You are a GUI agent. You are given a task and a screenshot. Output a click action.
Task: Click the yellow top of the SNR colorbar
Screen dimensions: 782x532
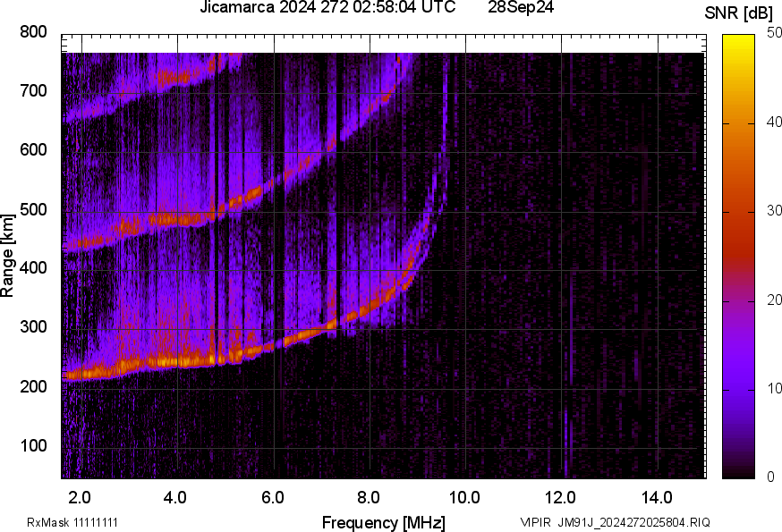click(x=738, y=40)
